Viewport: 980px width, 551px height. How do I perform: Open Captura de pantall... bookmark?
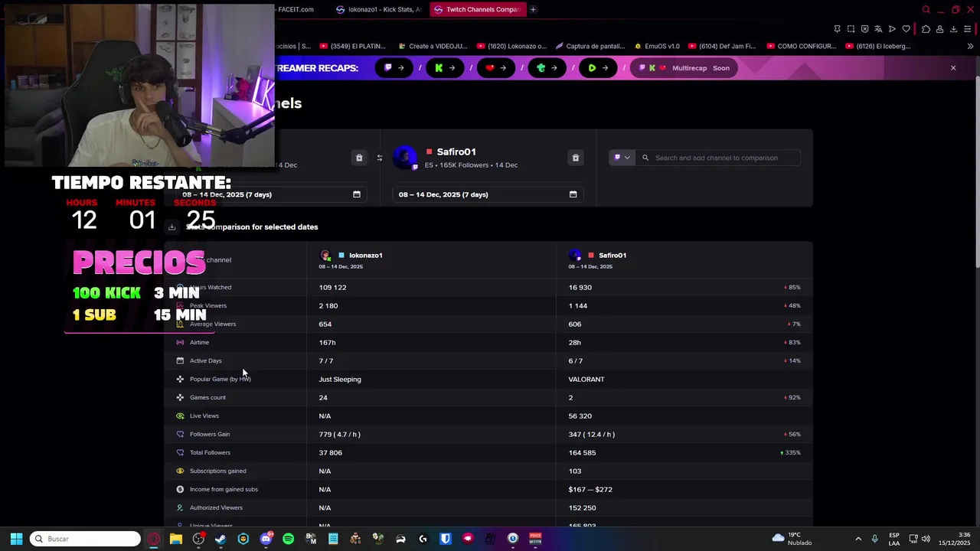[x=591, y=46]
